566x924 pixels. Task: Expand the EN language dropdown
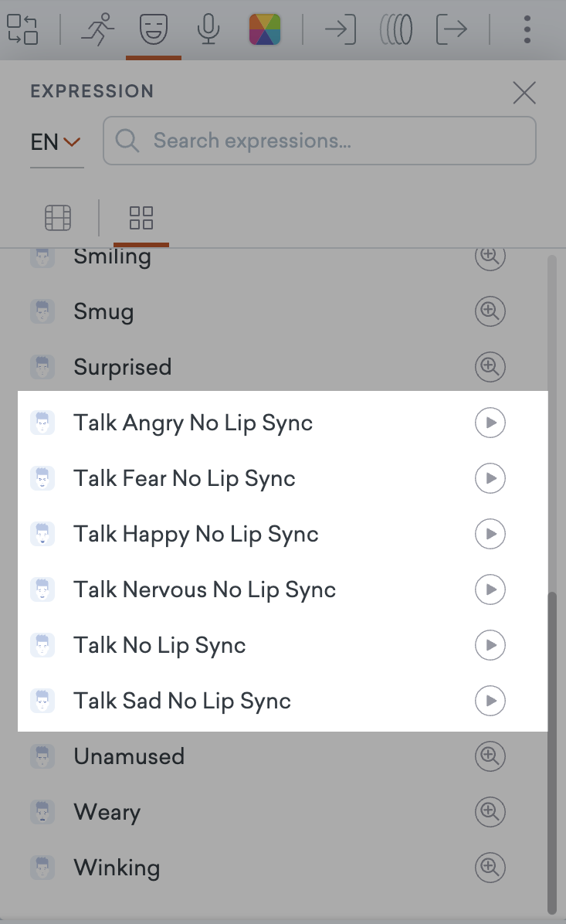56,142
